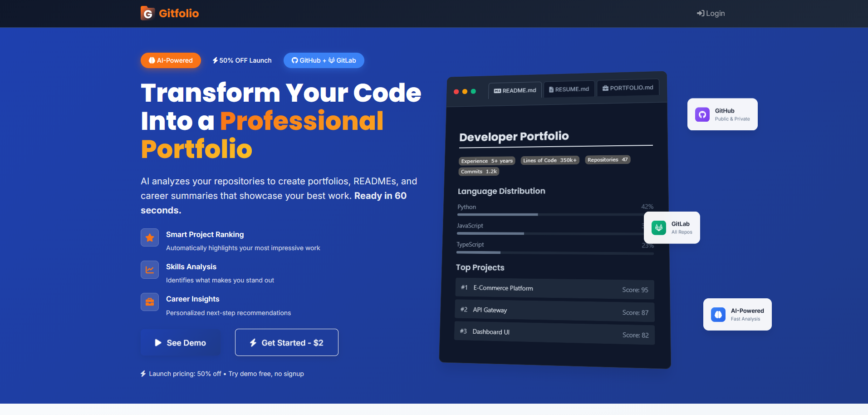The image size is (868, 415).
Task: Select the GitHub icon in the GitHub + GitLab badge
Action: 295,60
